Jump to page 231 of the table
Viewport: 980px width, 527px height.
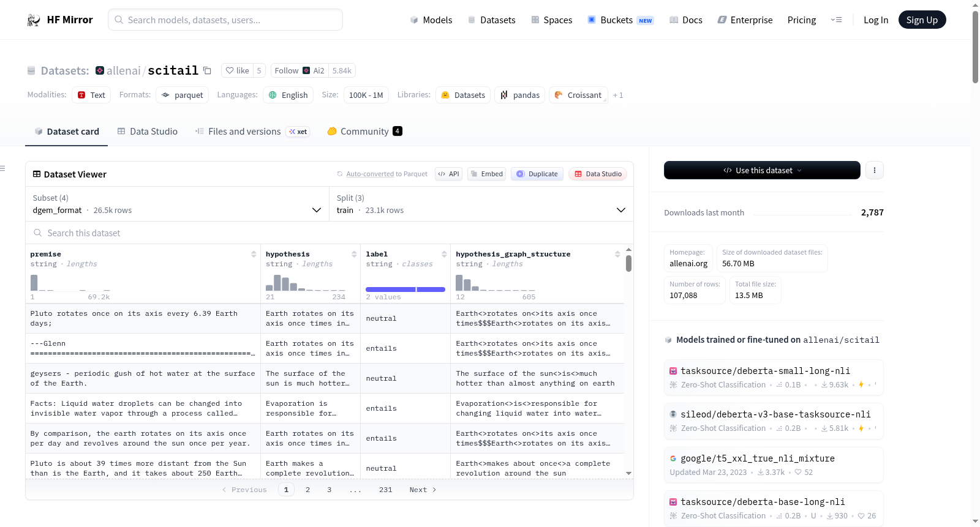(385, 490)
